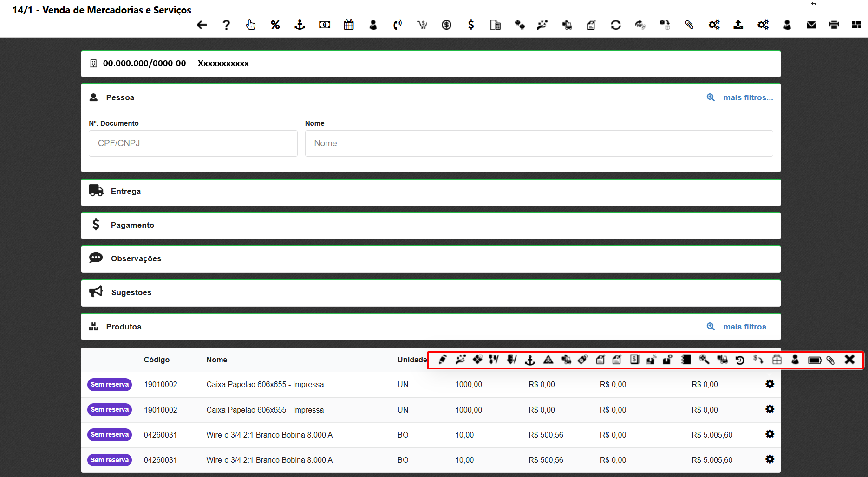Click the printer icon
Screen dimensions: 868x477
[x=834, y=25]
